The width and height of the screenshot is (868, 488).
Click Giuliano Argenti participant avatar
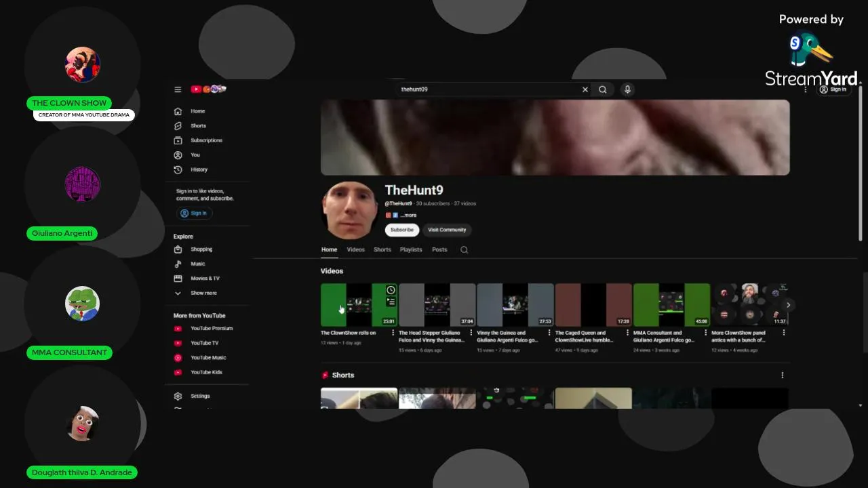pyautogui.click(x=83, y=184)
